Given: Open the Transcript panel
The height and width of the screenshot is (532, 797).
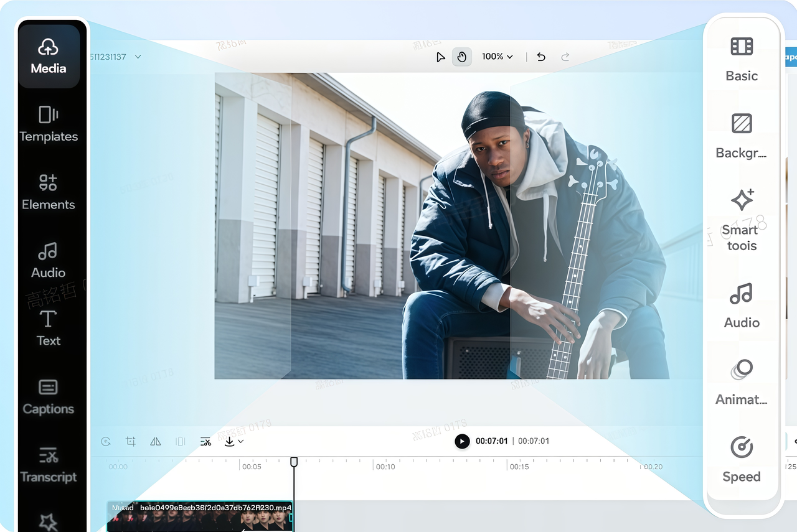Looking at the screenshot, I should pos(49,465).
